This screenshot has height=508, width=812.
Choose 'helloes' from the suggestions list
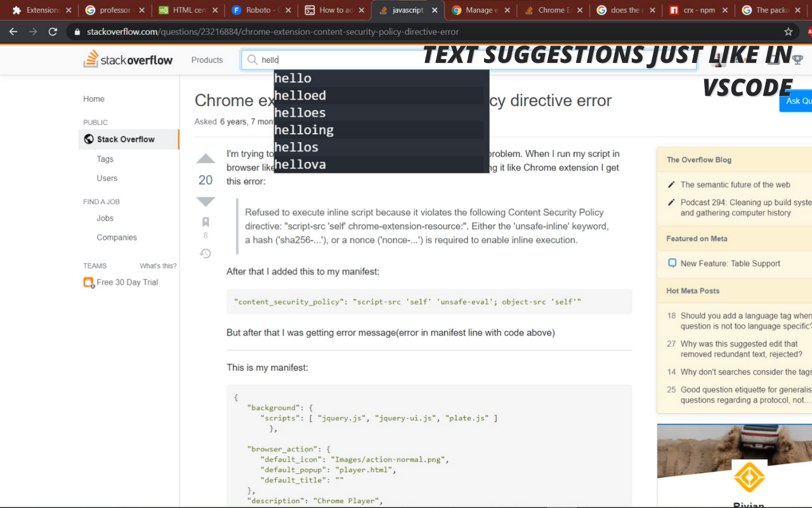tap(381, 112)
